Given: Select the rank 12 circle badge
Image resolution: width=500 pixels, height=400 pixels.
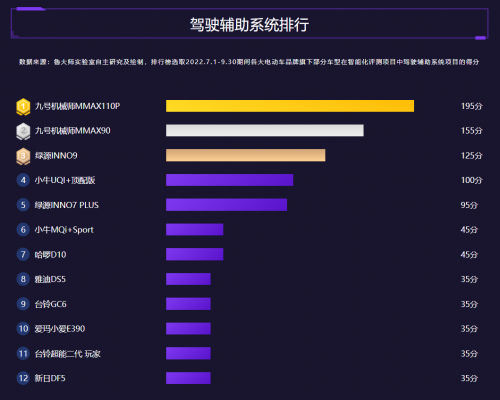Looking at the screenshot, I should tap(23, 378).
